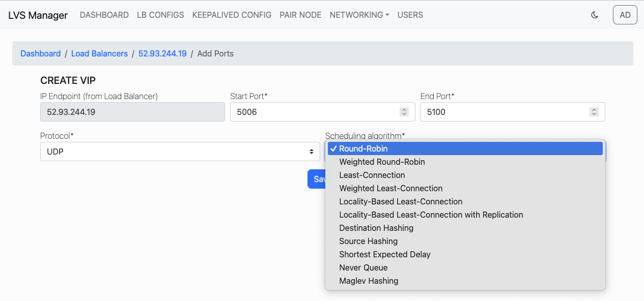The width and height of the screenshot is (644, 301).
Task: Navigate to PAIR NODE
Action: [300, 15]
